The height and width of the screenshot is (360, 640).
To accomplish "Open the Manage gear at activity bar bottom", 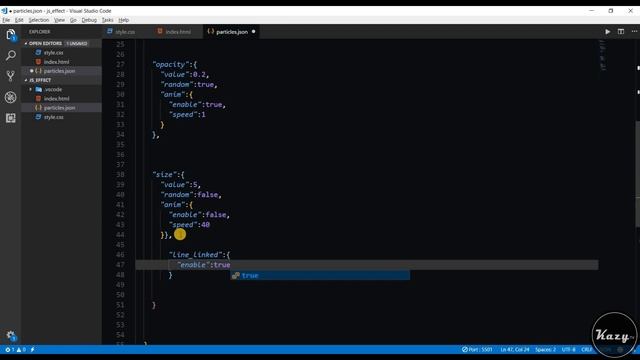I will pos(11,336).
